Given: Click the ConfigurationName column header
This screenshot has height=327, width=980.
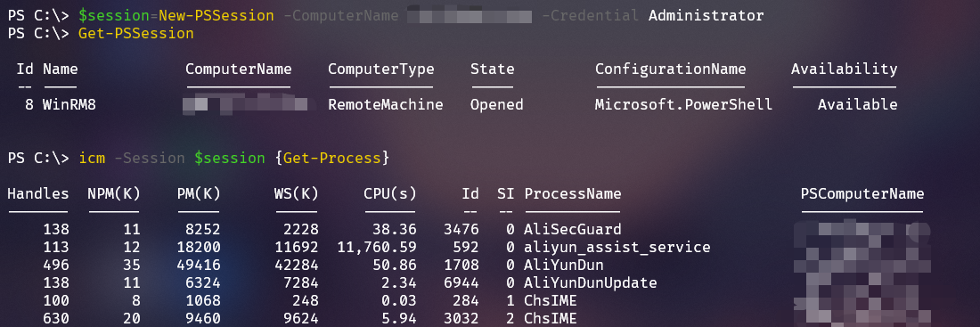Looking at the screenshot, I should coord(671,69).
